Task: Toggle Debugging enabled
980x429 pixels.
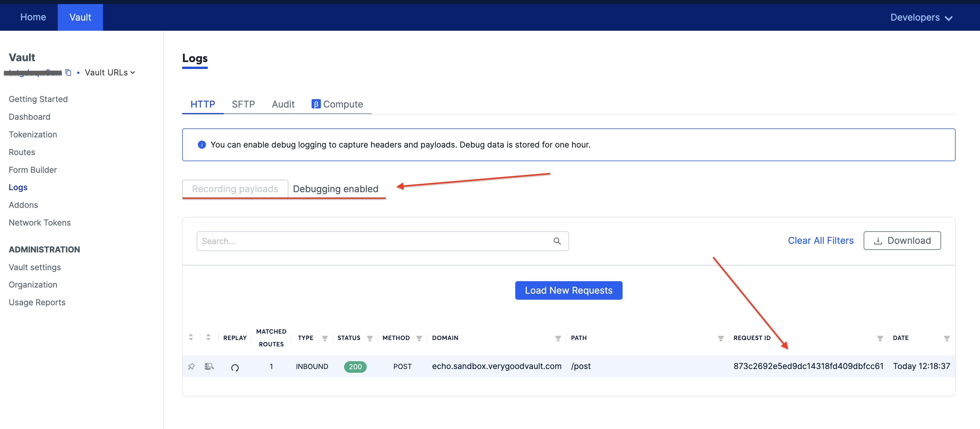Action: tap(336, 189)
